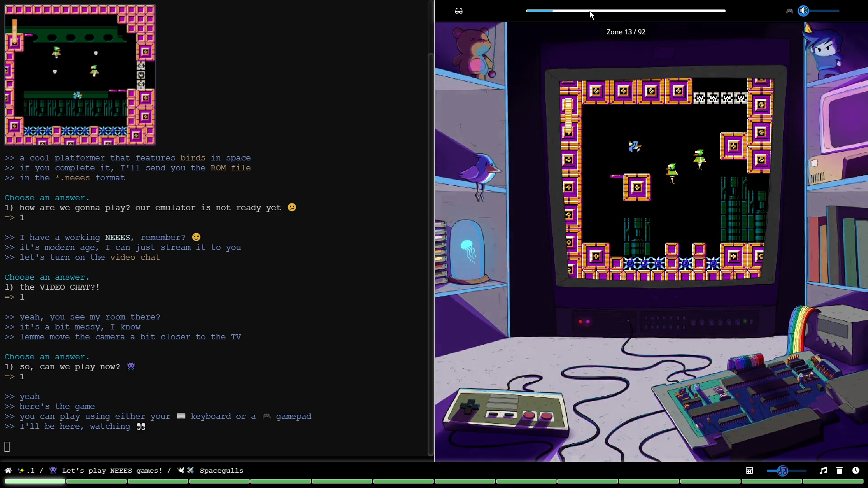The height and width of the screenshot is (488, 868).
Task: Click the Spacegulls game thumbnail image
Action: (80, 75)
